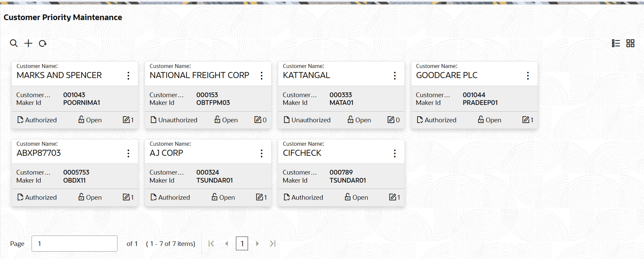This screenshot has width=644, height=259.
Task: Click maker id PRADEEP01
Action: coord(480,103)
